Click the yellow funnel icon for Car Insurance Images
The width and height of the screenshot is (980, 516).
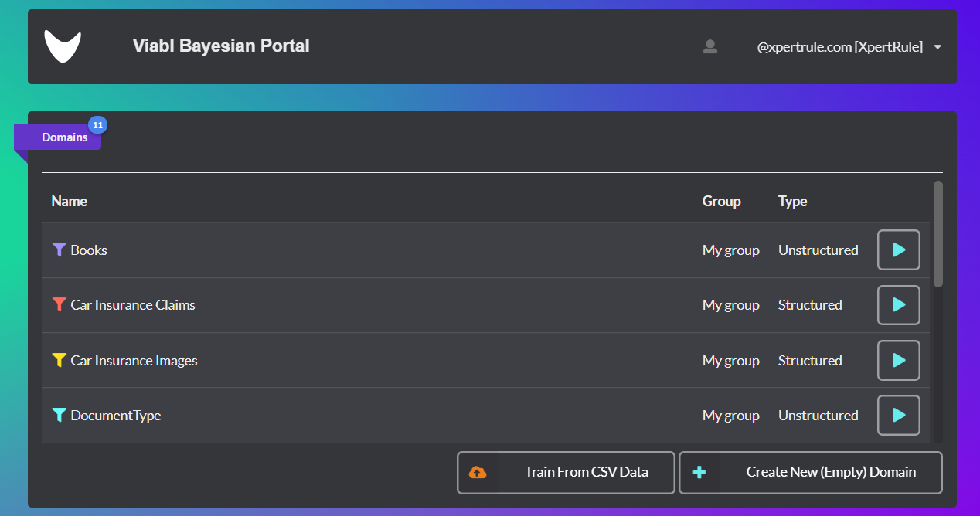pos(59,360)
